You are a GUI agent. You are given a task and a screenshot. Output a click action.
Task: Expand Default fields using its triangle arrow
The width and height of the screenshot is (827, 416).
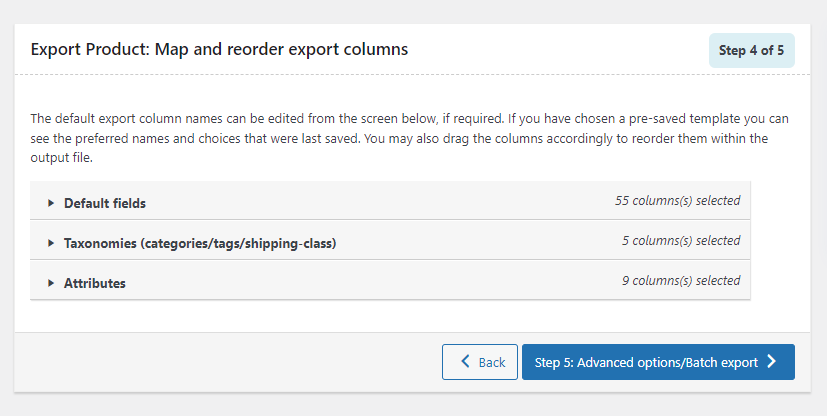(x=51, y=203)
